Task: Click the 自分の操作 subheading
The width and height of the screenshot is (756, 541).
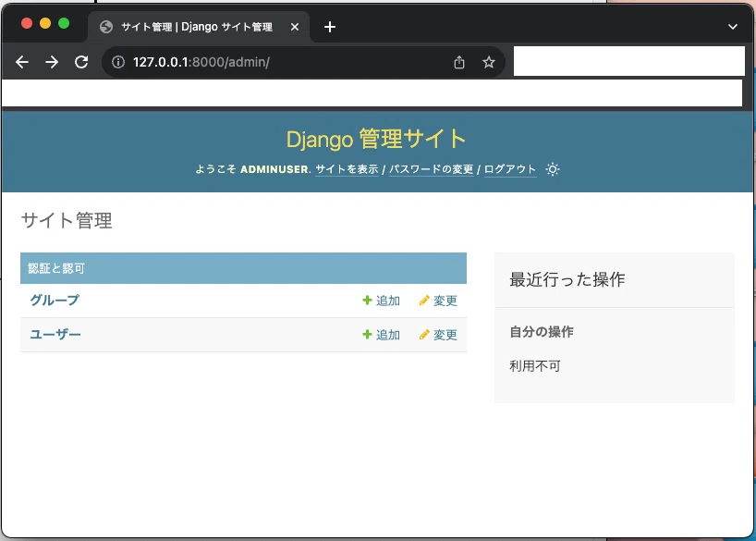Action: point(542,332)
